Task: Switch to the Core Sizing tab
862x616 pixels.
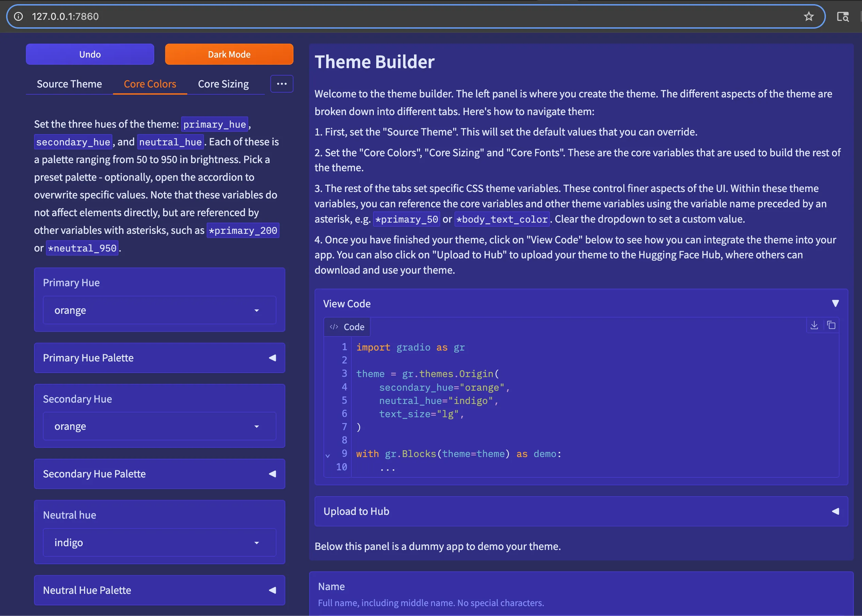Action: click(223, 84)
